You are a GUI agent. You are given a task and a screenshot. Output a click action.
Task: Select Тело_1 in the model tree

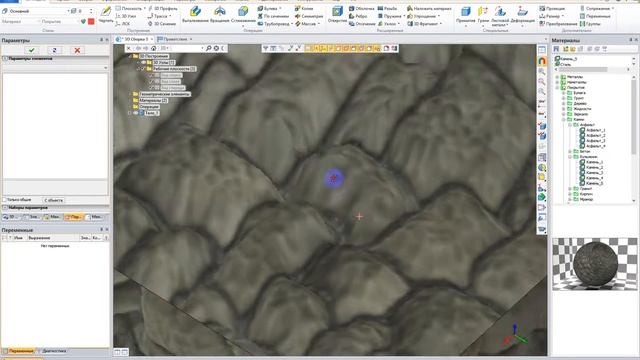(152, 113)
